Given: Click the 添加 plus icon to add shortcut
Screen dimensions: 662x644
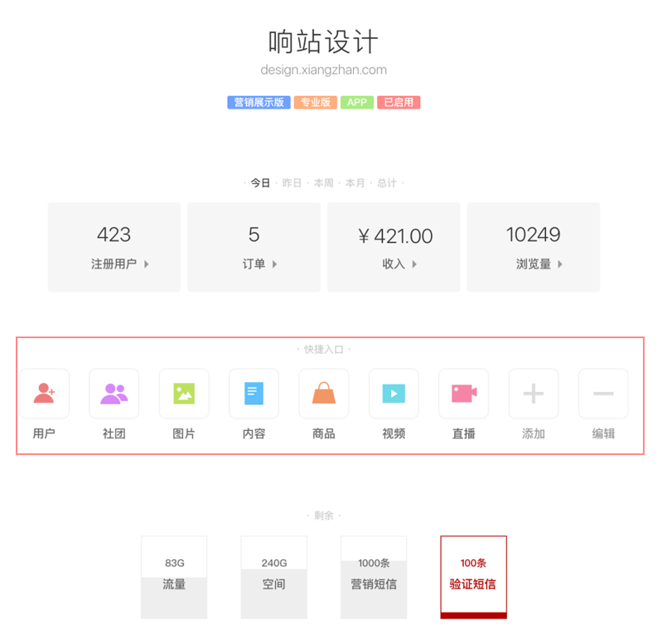Looking at the screenshot, I should point(534,394).
